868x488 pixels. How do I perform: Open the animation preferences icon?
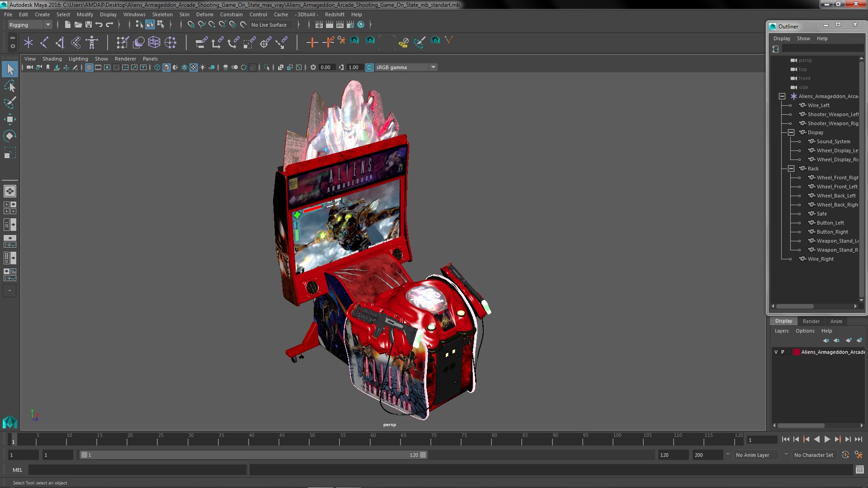pos(859,455)
